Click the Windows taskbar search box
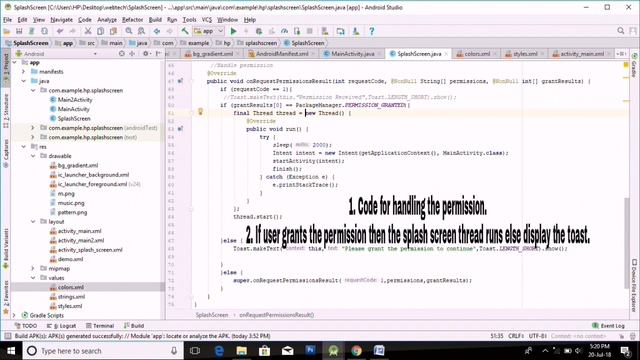 (x=102, y=351)
